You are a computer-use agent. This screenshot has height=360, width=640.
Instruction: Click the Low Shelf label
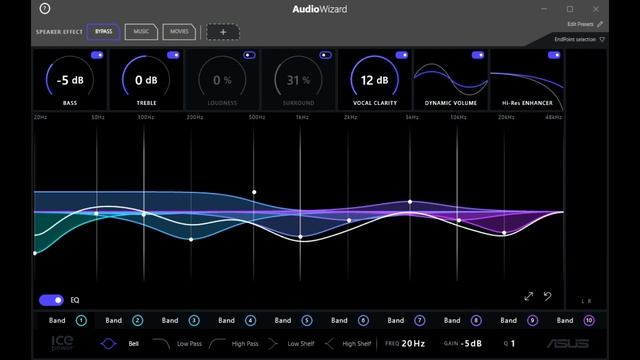pyautogui.click(x=301, y=344)
